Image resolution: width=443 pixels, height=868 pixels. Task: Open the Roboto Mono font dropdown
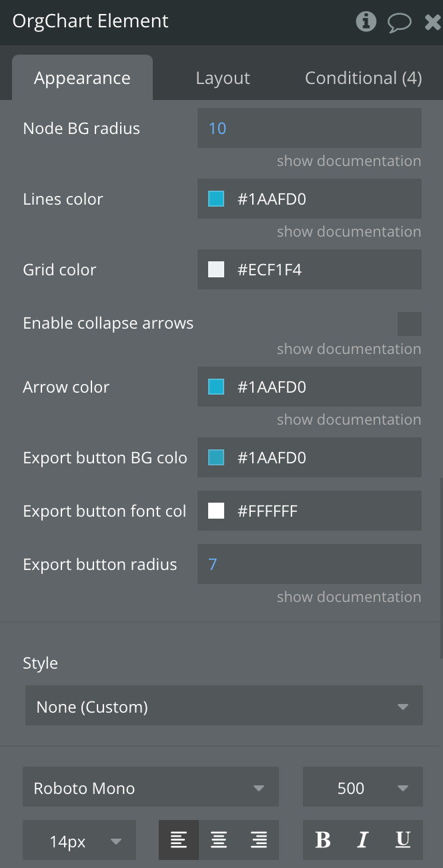pos(151,787)
